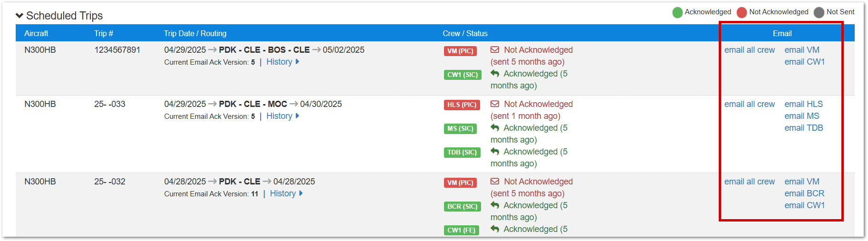Click email all crew for trip 1234567891
The height and width of the screenshot is (241, 868).
(x=749, y=50)
